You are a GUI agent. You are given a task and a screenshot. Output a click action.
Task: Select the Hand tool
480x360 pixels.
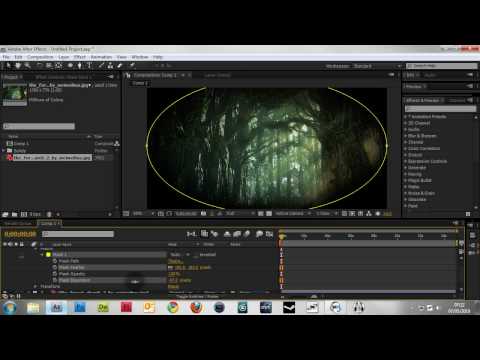(x=18, y=66)
